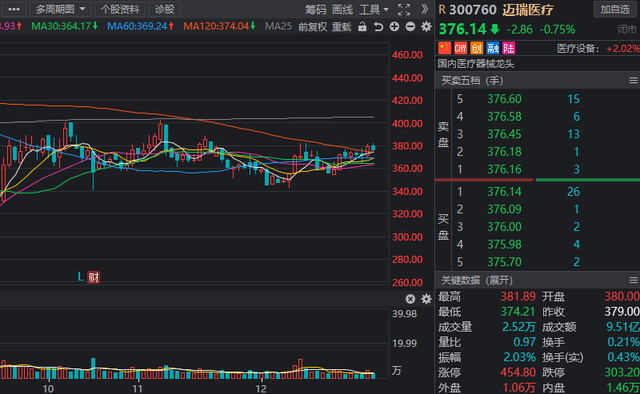640x394 pixels.
Task: Toggle the MA25 indicator label
Action: tap(278, 27)
